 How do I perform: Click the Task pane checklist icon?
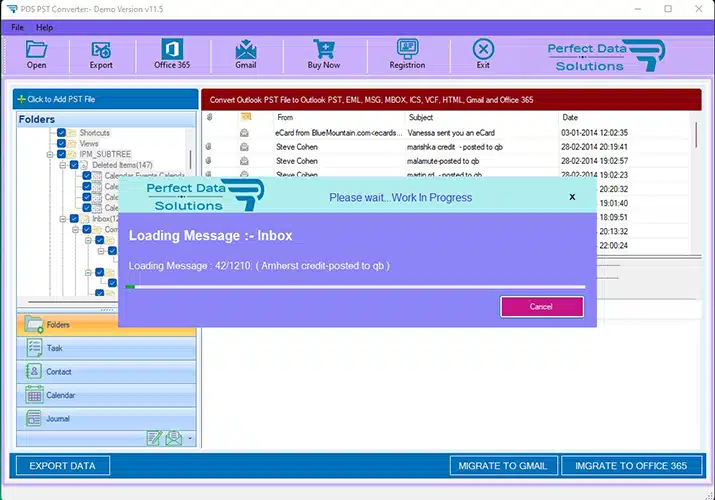[x=34, y=348]
